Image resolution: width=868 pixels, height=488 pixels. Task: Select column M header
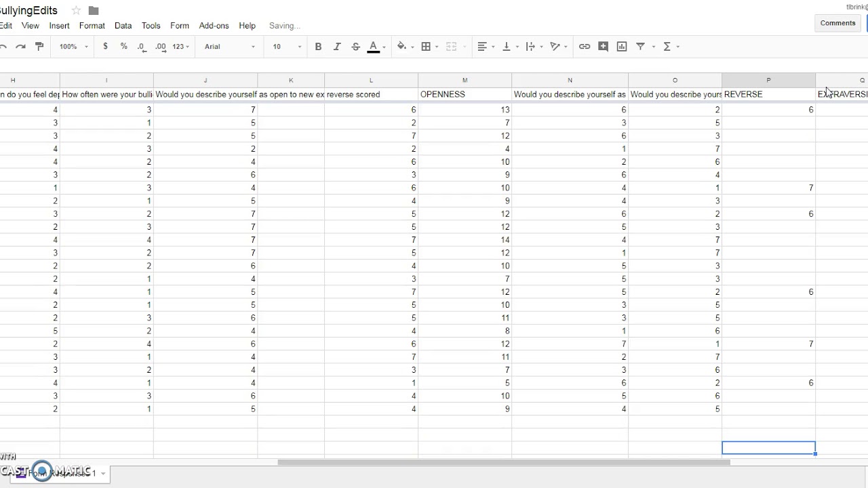click(465, 80)
